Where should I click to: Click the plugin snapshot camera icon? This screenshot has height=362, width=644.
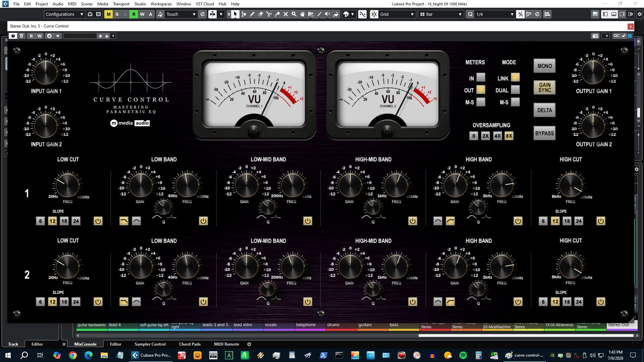[595, 36]
